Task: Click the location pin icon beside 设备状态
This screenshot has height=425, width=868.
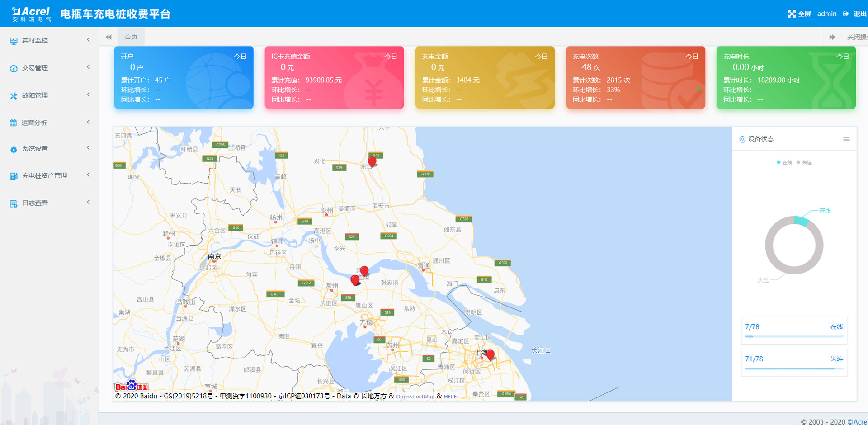Action: click(742, 139)
